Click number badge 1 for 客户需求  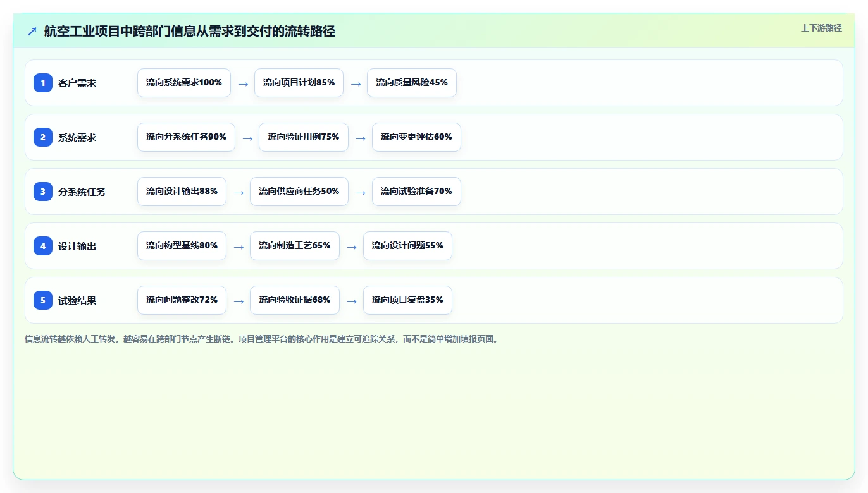point(43,83)
